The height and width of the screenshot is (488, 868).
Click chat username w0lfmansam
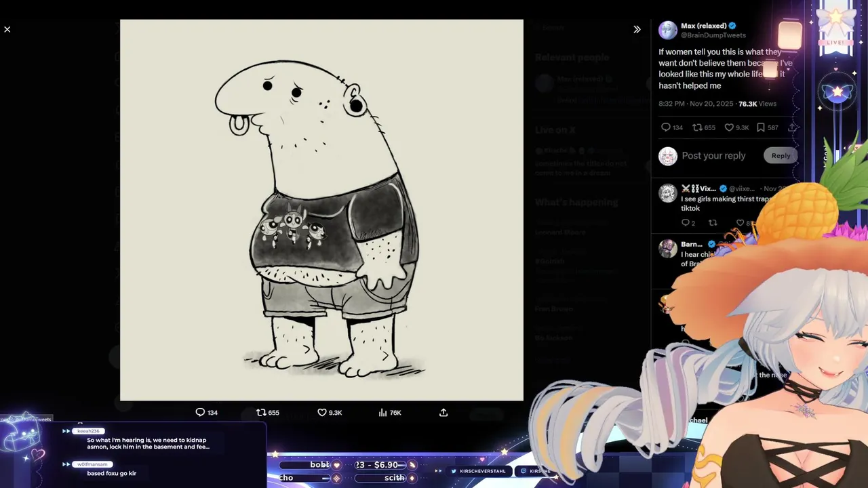coord(92,464)
